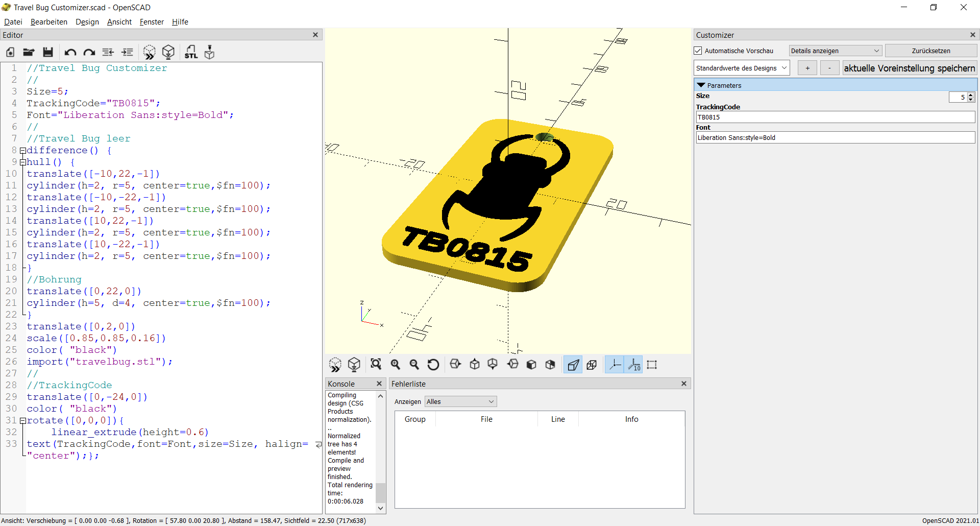Open Standardwerte des Designs preset dropdown
This screenshot has width=980, height=526.
coord(742,68)
